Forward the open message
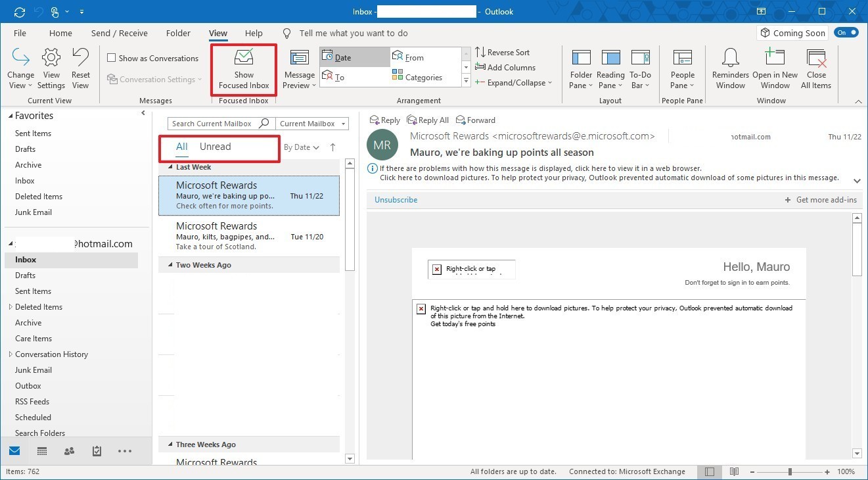Screen dimensions: 868x480 476,120
